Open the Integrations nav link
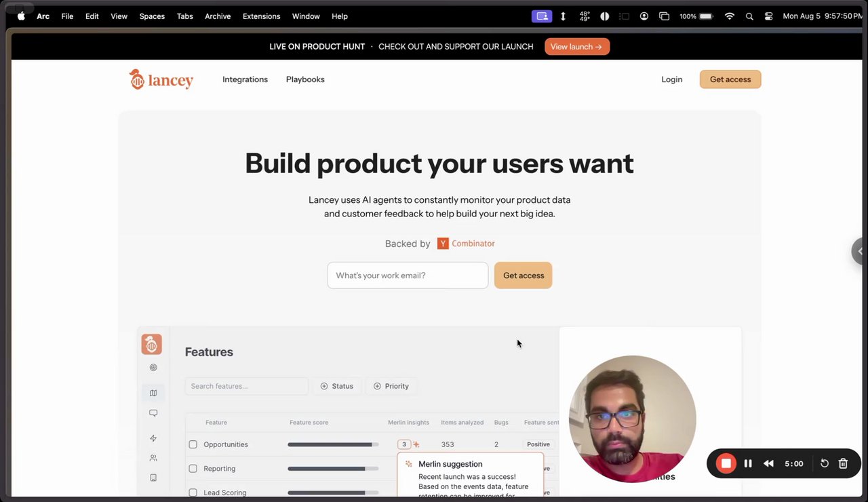Image resolution: width=868 pixels, height=502 pixels. point(245,79)
